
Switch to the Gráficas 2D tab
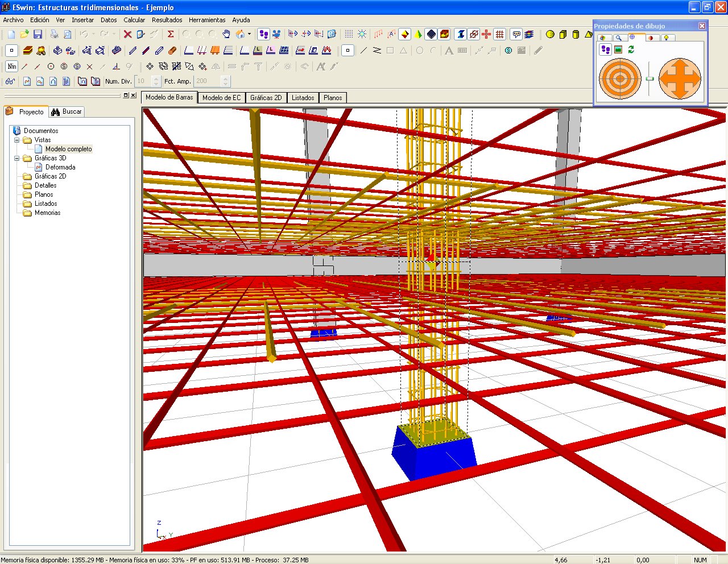pos(266,98)
